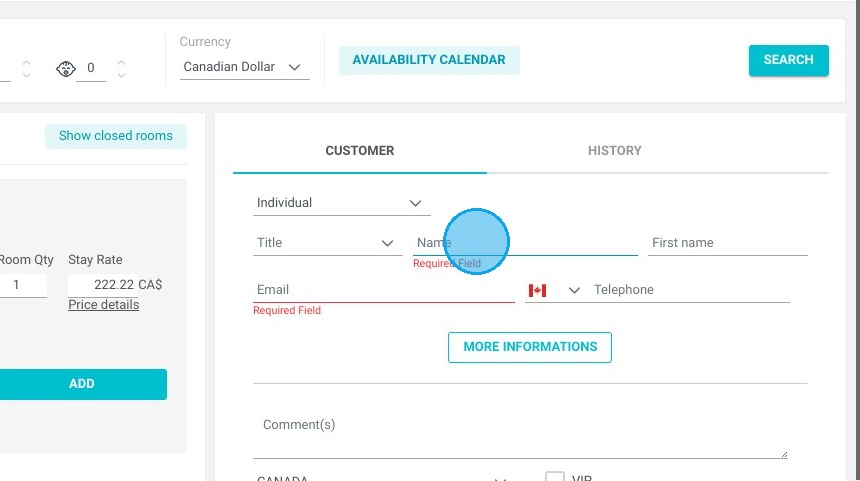Click the ADD room button
Screen dimensions: 860x481
tap(82, 384)
